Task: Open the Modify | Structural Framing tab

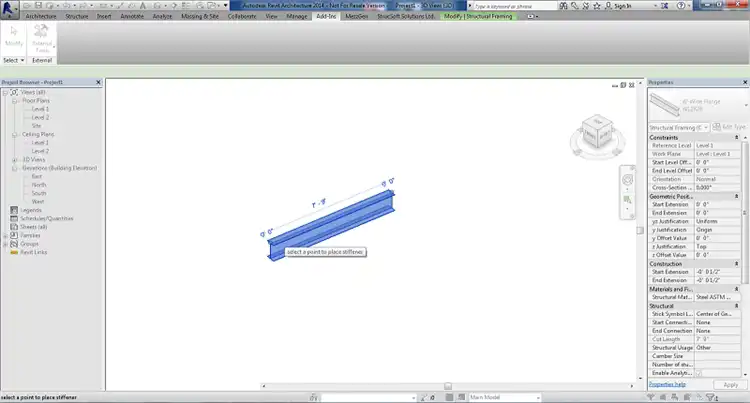Action: [478, 16]
